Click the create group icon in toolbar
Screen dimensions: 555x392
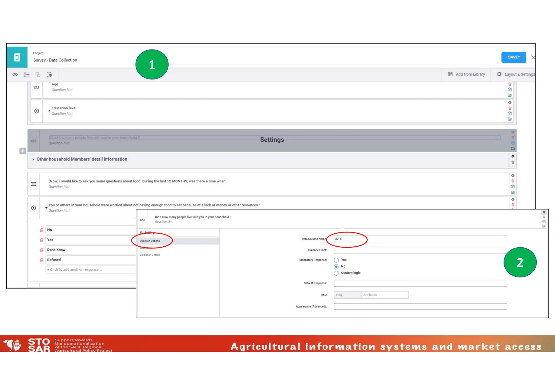(x=38, y=74)
